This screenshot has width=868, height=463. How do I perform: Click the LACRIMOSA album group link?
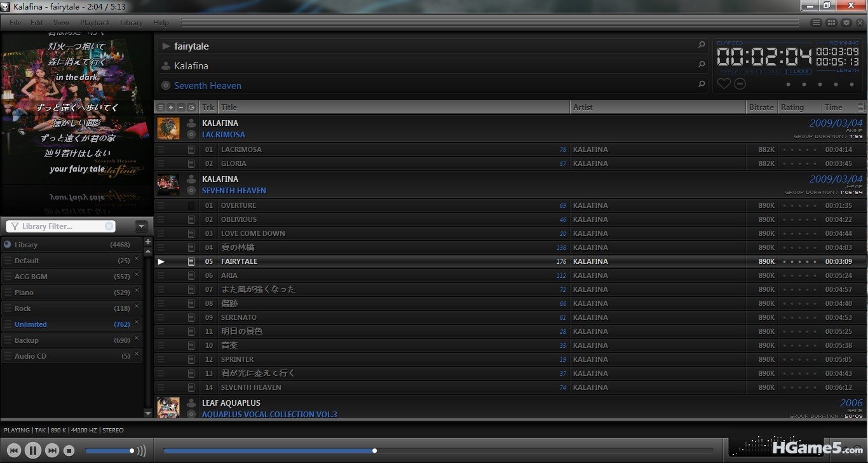pos(223,135)
